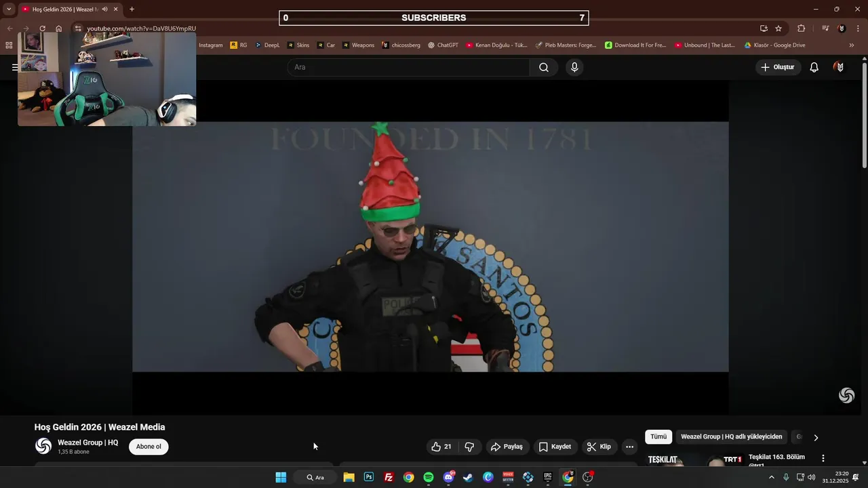Open Teşkilat 163. Bölüm video title
Image resolution: width=868 pixels, height=488 pixels.
coord(776,457)
